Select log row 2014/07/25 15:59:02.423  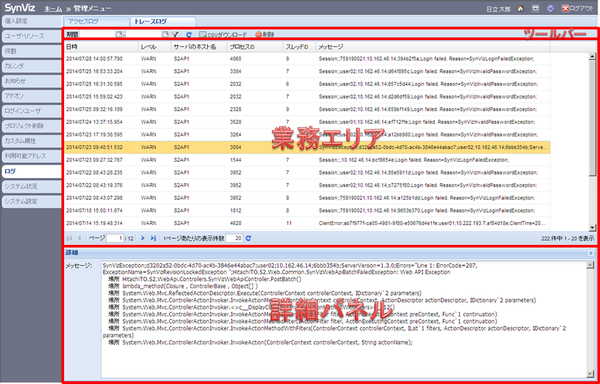(307, 97)
